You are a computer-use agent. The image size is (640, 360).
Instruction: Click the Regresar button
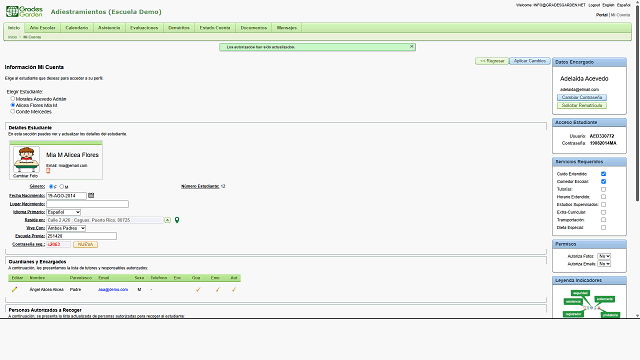pyautogui.click(x=492, y=61)
